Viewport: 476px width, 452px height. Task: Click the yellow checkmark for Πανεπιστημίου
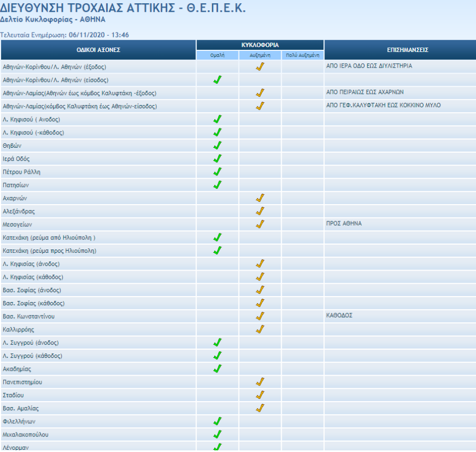[x=260, y=382]
